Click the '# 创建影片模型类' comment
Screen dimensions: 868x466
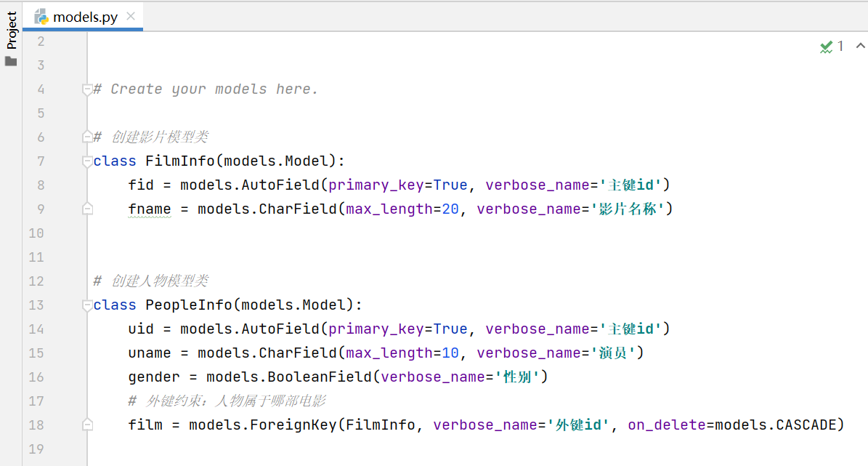[150, 137]
